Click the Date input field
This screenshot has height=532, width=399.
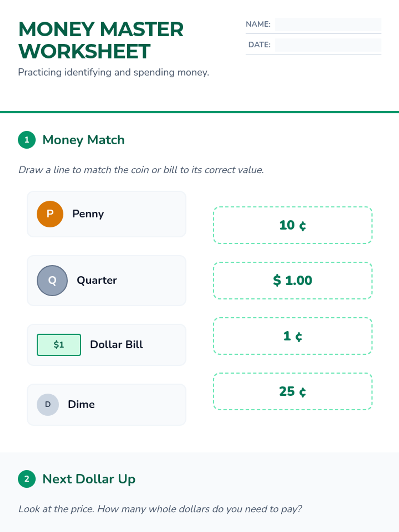click(328, 45)
